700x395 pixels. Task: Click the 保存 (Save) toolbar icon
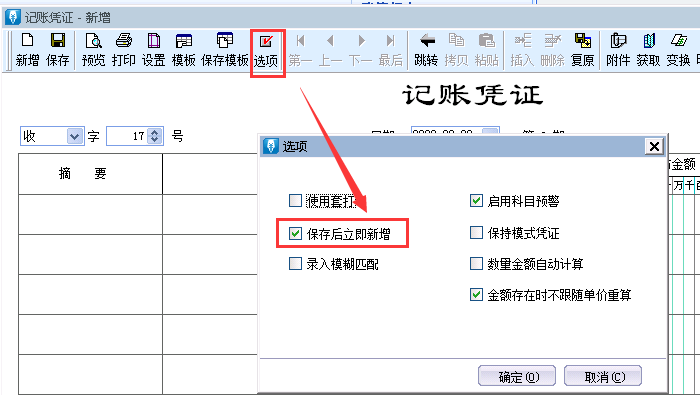[x=58, y=50]
